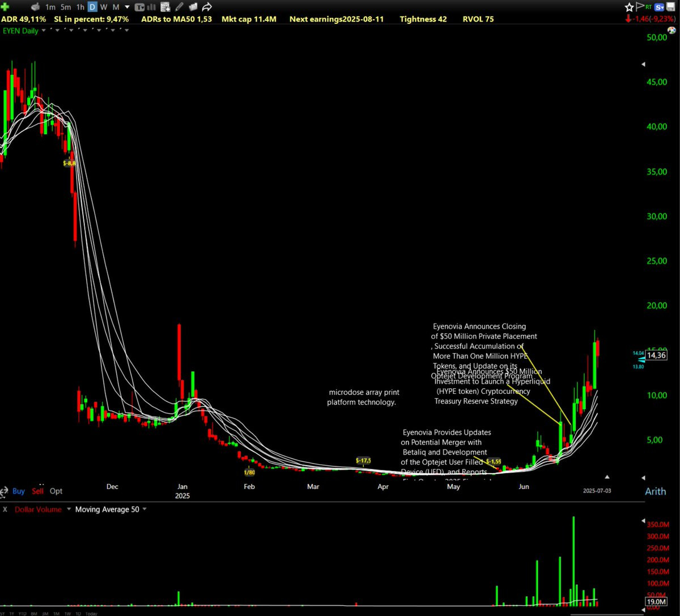The image size is (680, 616).
Task: Select the 1W range at bottom
Action: pyautogui.click(x=67, y=614)
